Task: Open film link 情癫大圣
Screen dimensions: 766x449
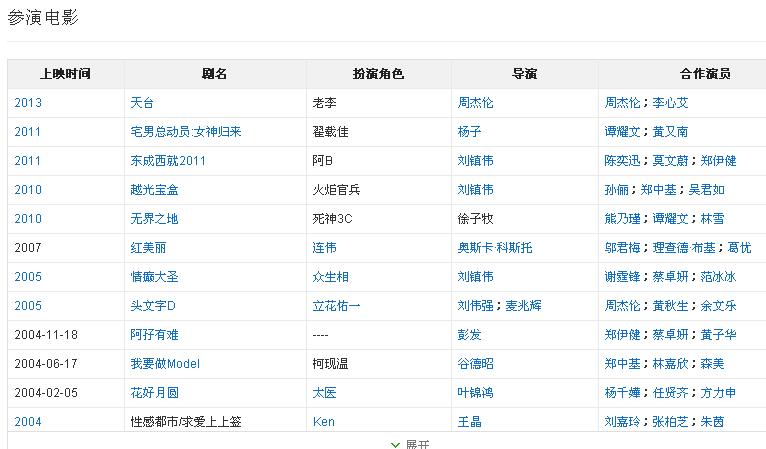Action: [155, 277]
